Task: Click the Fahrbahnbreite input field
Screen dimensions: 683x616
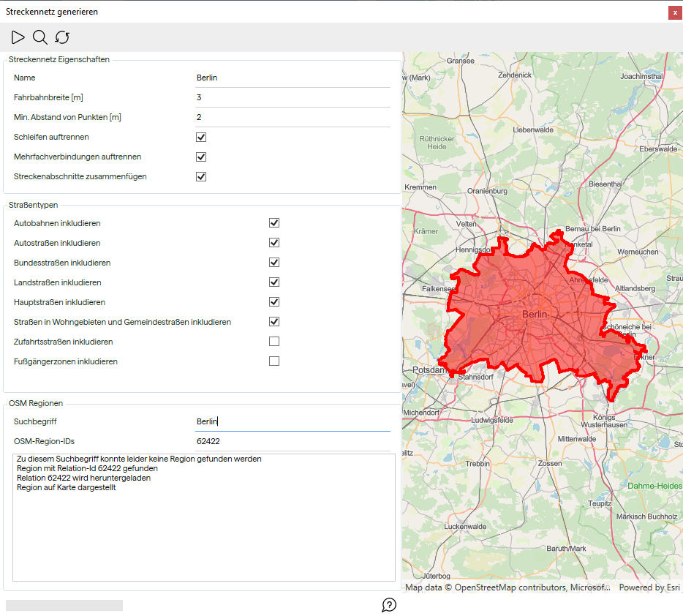Action: 293,97
